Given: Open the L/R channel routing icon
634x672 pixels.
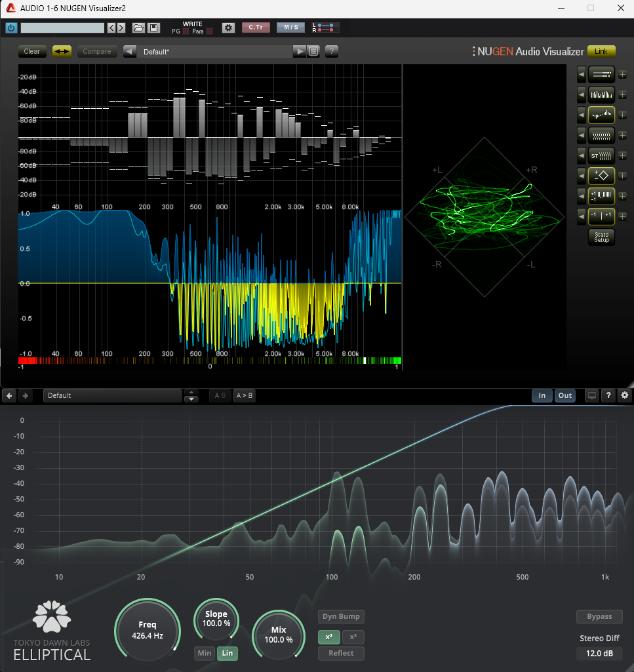Looking at the screenshot, I should pyautogui.click(x=326, y=28).
